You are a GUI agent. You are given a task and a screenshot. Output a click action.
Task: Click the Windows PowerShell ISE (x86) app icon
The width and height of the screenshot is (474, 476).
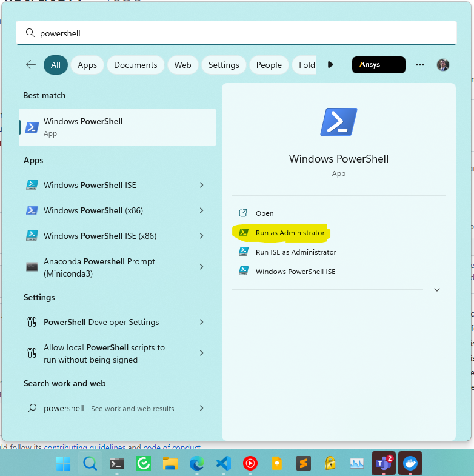click(32, 236)
